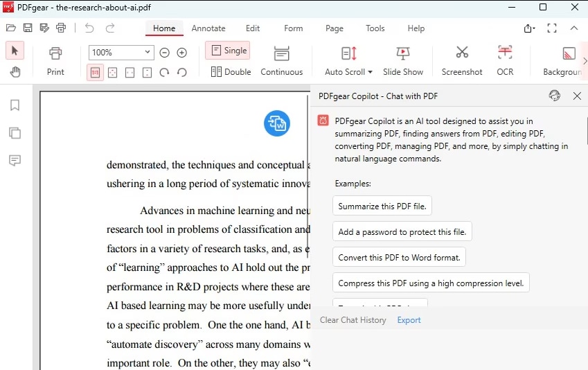
Task: Close the PDFgear Copilot panel
Action: 577,96
